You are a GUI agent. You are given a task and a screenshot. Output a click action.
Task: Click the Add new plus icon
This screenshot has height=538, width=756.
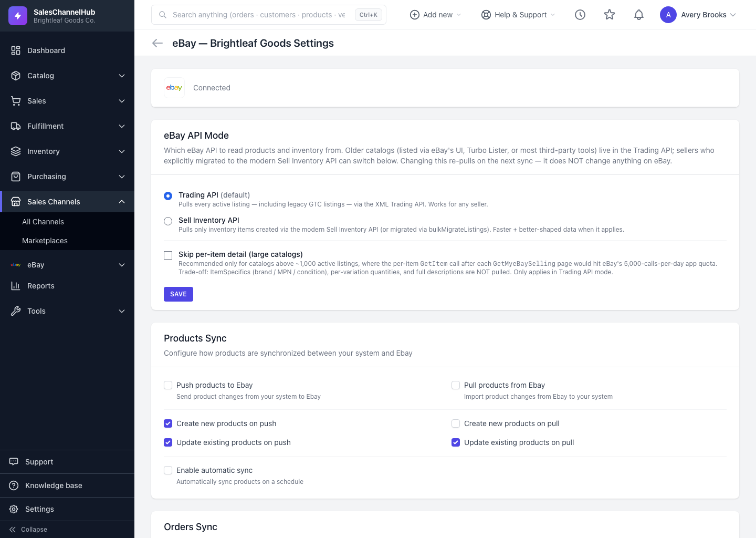click(414, 15)
